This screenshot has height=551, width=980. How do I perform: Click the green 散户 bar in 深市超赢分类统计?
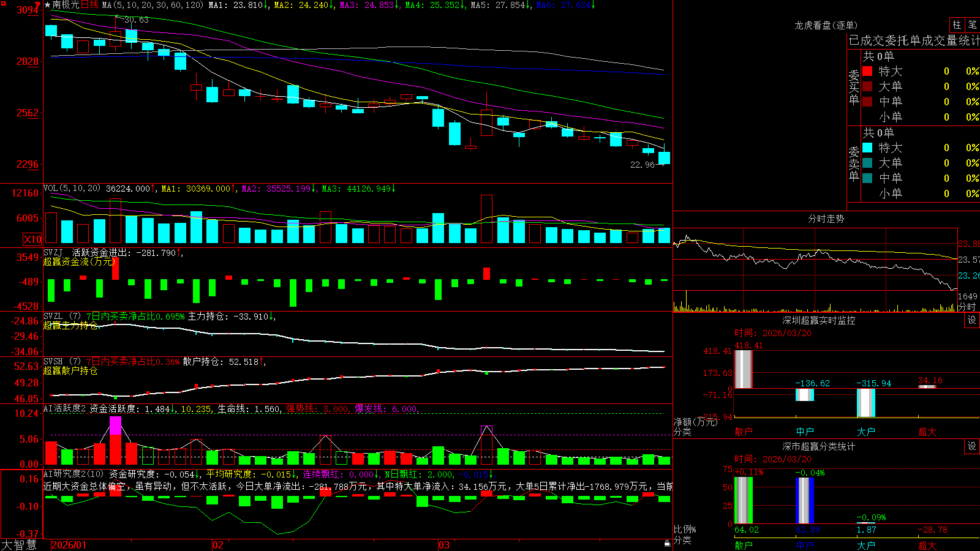(x=743, y=501)
